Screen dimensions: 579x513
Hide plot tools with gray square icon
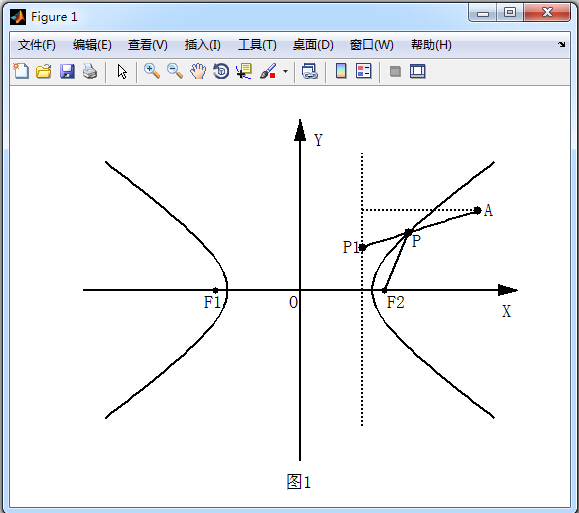tap(395, 71)
